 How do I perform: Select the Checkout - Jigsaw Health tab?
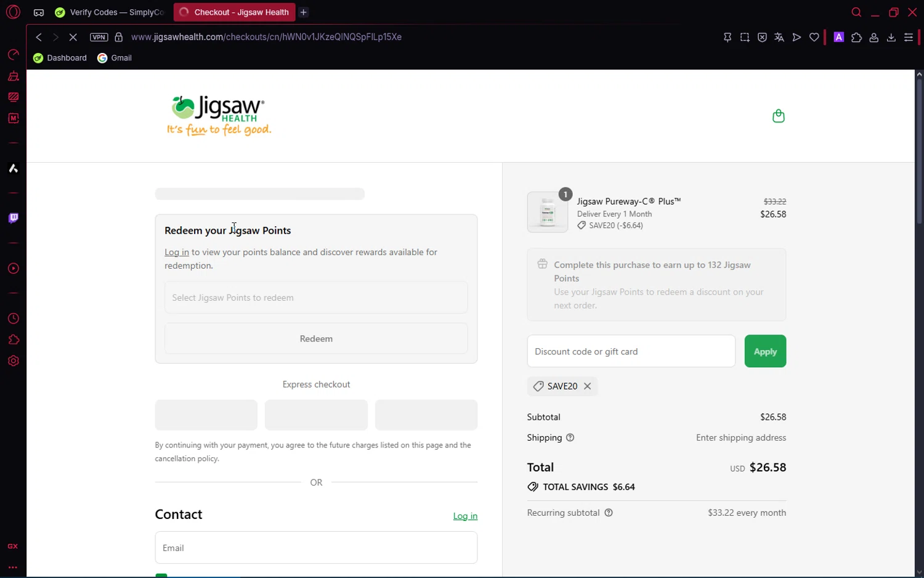[x=234, y=12]
